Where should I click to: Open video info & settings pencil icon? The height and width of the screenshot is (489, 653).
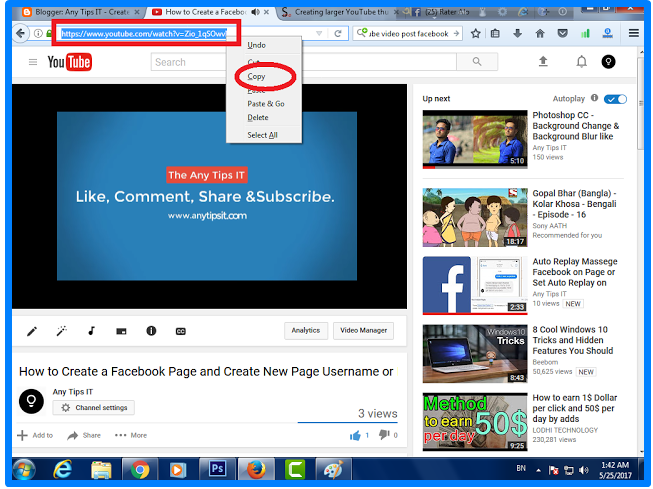[x=32, y=331]
